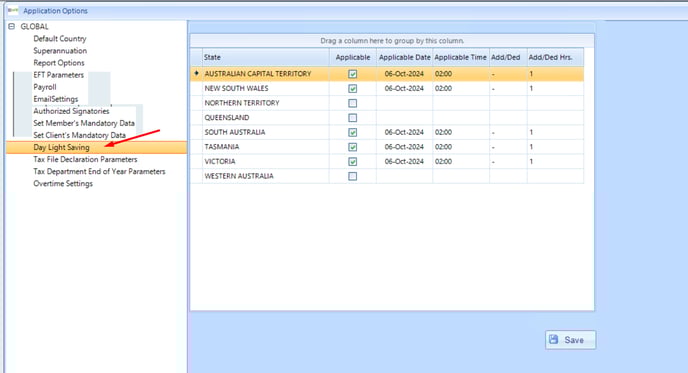Click Add/Ded value for New South Wales
688x373 pixels.
point(508,89)
